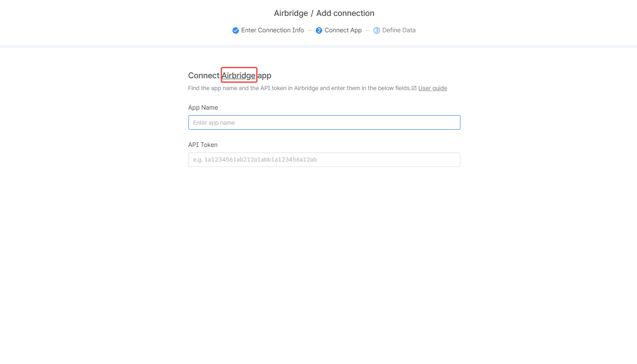Viewport: 637px width, 364px height.
Task: Click the completed checkmark icon for Enter Connection Info
Action: pos(236,30)
